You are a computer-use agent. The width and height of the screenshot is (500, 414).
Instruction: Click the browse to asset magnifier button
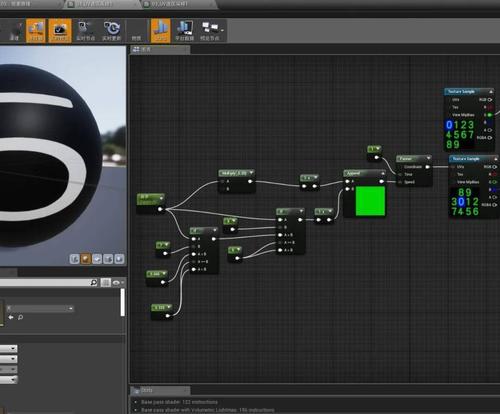(20, 317)
